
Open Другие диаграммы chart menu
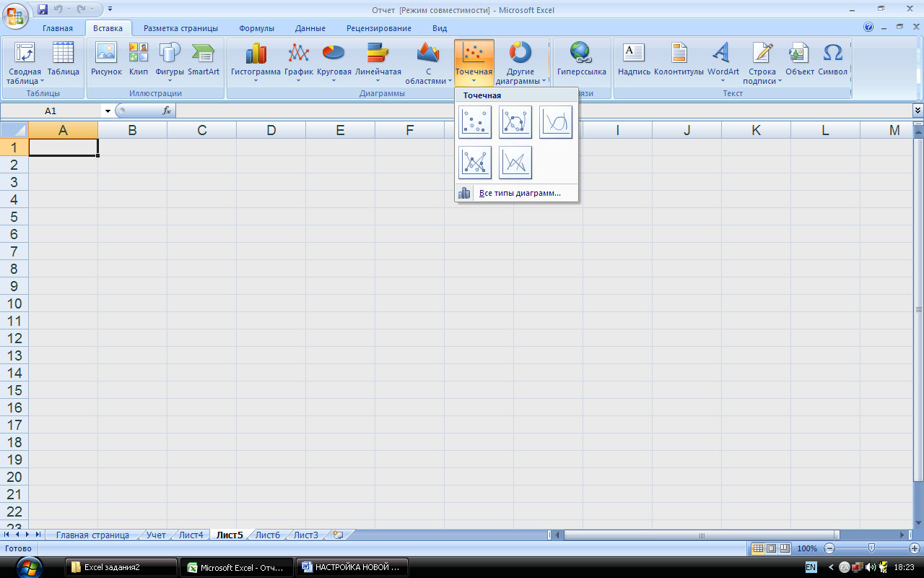(520, 64)
